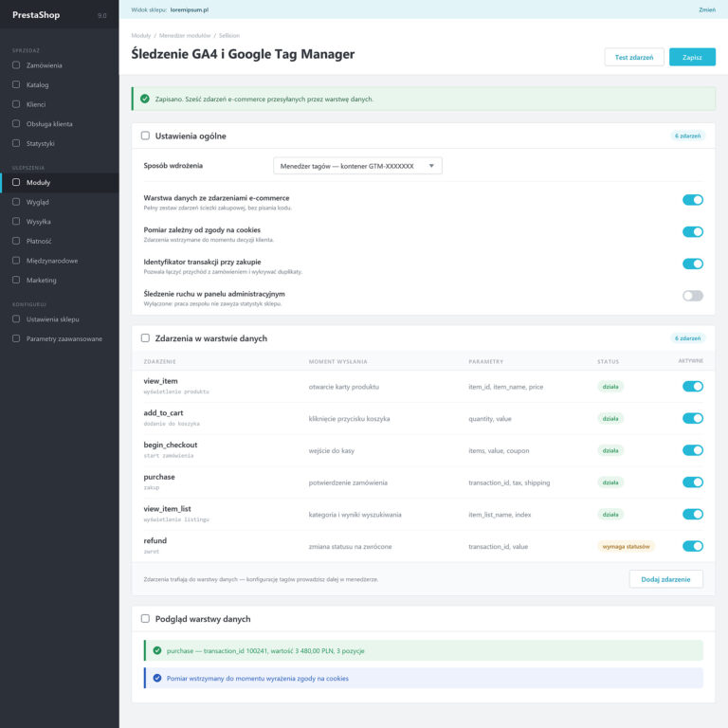
Task: Click the item_list_name, index parameters cell
Action: (500, 515)
